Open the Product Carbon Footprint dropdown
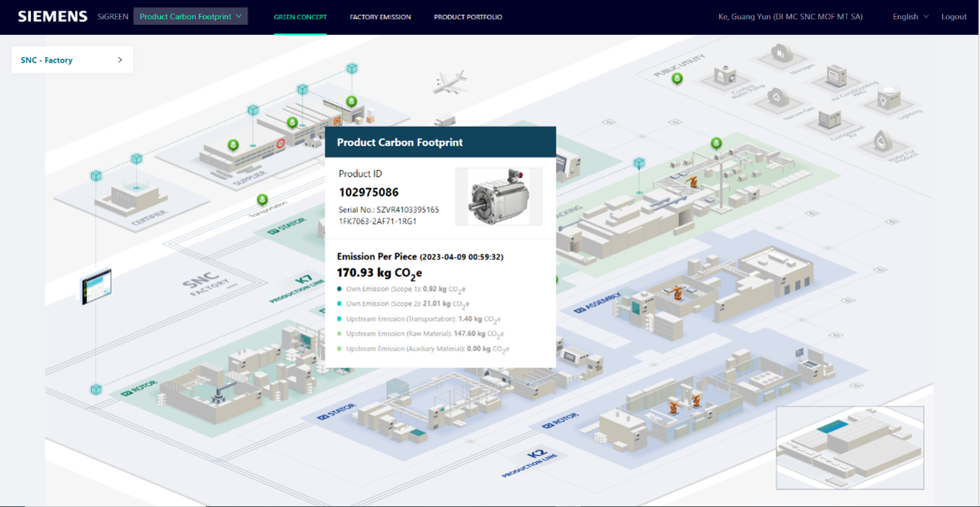980x507 pixels. pyautogui.click(x=190, y=16)
